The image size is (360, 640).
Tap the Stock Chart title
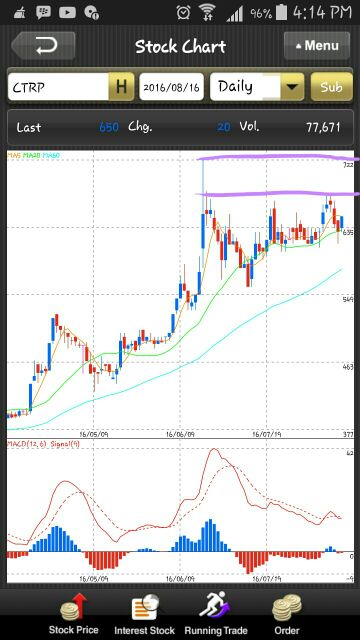click(x=180, y=47)
